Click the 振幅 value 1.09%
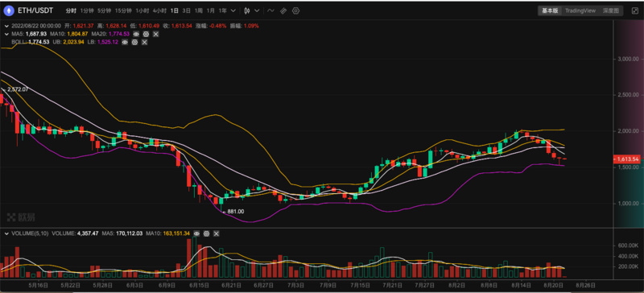Image resolution: width=644 pixels, height=293 pixels. point(252,26)
